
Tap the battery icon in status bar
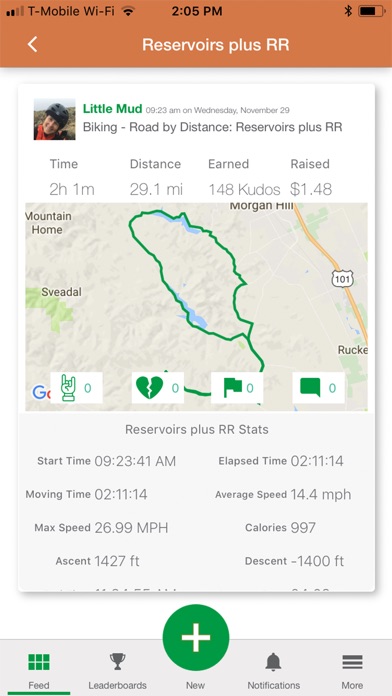pos(371,12)
